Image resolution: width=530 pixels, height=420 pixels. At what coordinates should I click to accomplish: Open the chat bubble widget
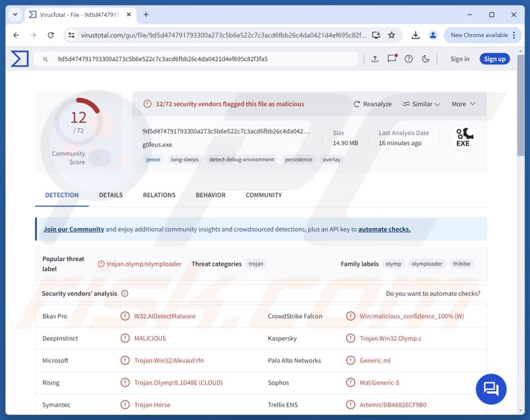click(491, 389)
